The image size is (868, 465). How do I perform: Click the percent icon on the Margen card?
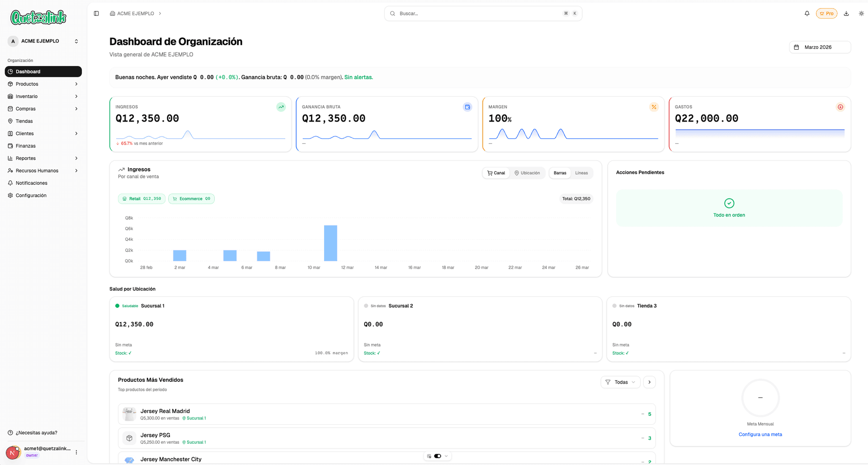654,107
